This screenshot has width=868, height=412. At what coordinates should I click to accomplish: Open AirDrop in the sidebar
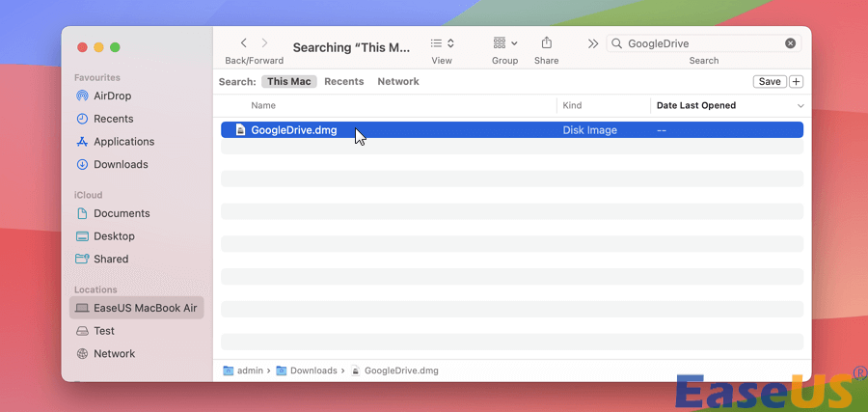point(112,96)
